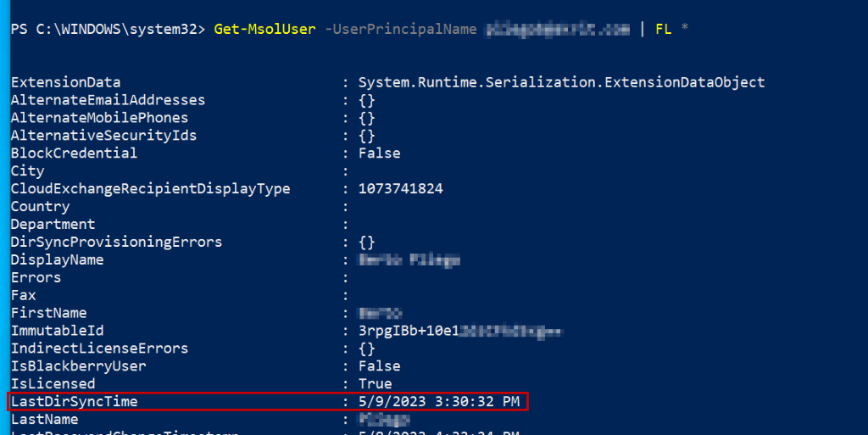Viewport: 868px width, 435px height.
Task: Click the 5/9/2023 3:30:32 PM timestamp
Action: [x=438, y=402]
